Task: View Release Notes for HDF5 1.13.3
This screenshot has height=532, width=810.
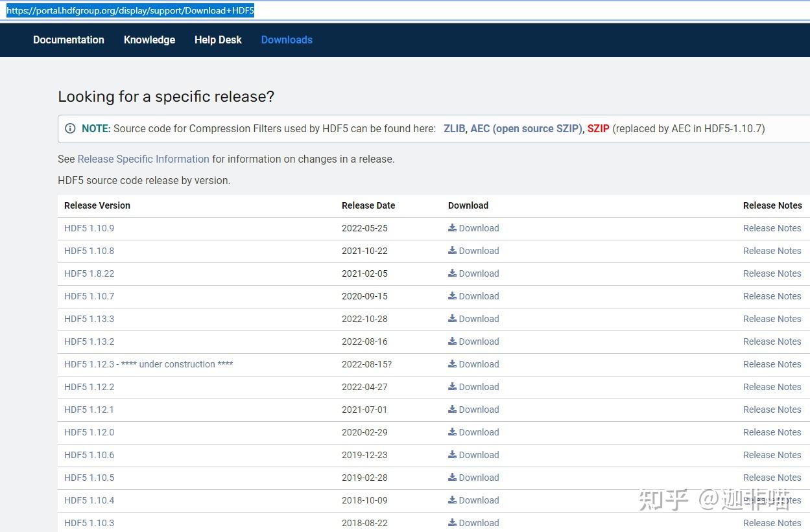Action: click(772, 319)
